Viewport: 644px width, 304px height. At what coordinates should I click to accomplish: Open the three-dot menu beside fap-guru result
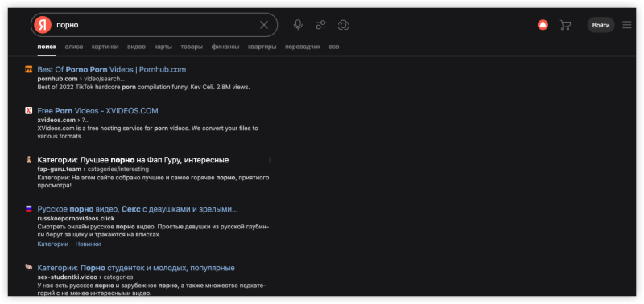point(270,160)
